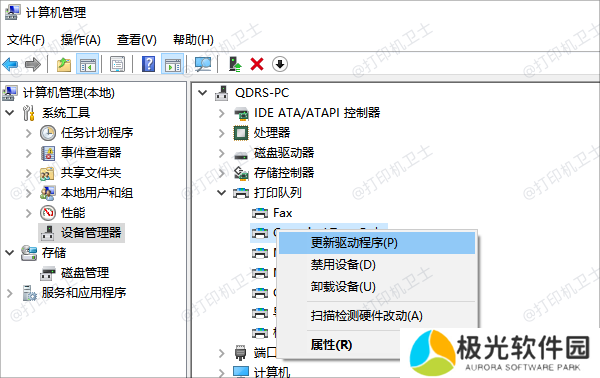Image resolution: width=600 pixels, height=378 pixels.
Task: Open the 查看(V) menu
Action: 137,39
